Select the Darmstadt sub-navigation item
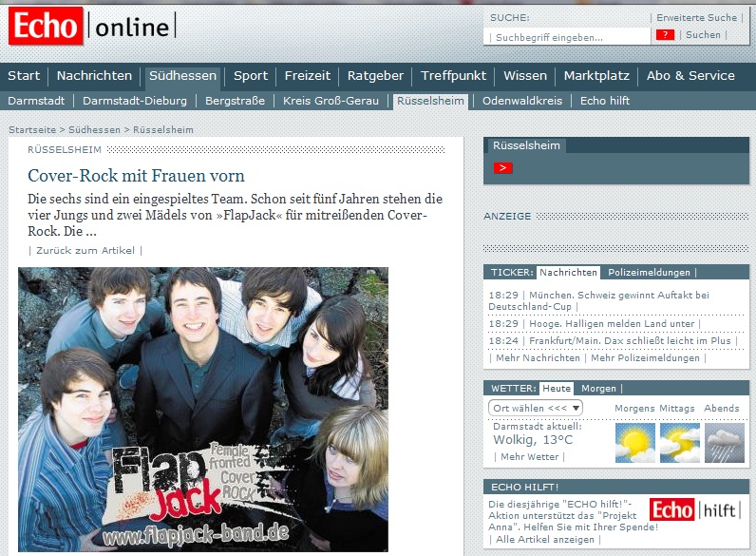Screen dimensions: 756x556 coord(36,101)
